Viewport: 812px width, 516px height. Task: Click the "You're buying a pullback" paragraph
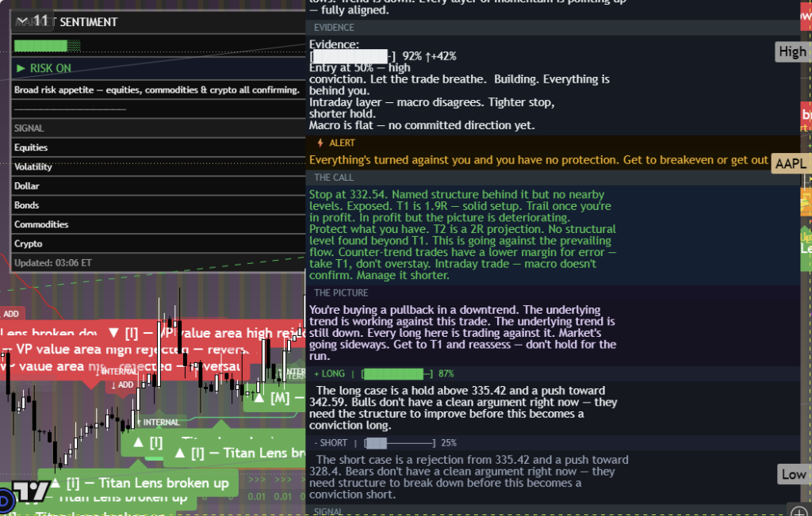click(462, 333)
